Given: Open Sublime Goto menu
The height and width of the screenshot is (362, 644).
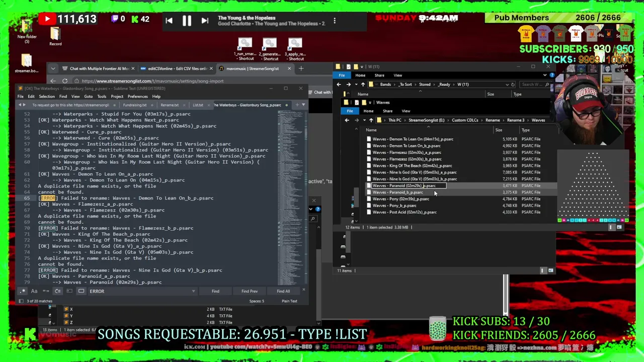Looking at the screenshot, I should [89, 97].
